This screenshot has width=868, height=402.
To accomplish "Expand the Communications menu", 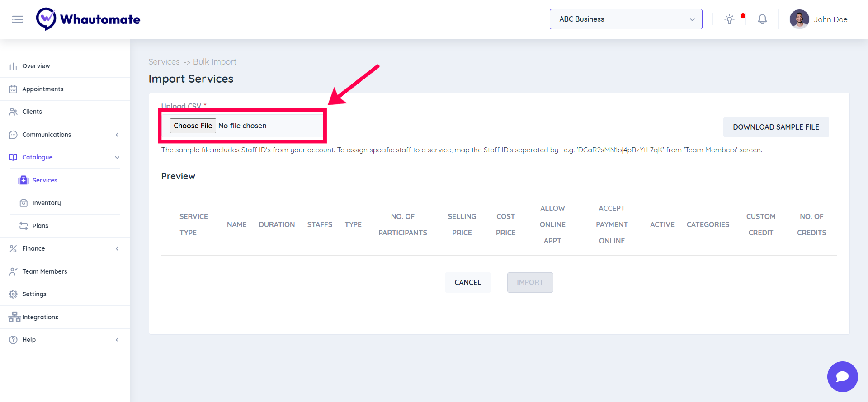I will click(x=117, y=135).
